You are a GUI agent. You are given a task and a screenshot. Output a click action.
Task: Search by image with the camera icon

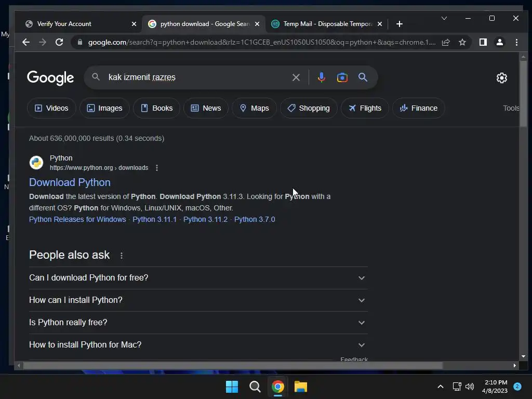click(342, 77)
